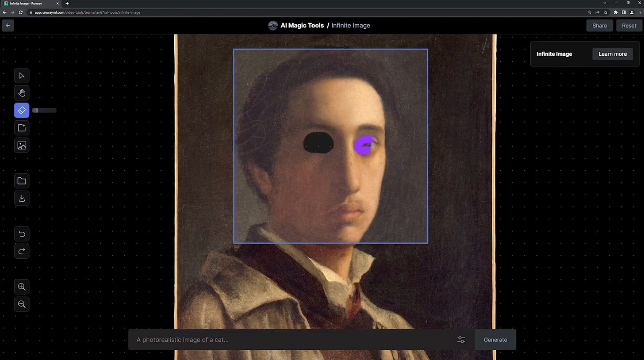Select the Infinite Image browser tab
This screenshot has height=360, width=644.
click(x=31, y=4)
